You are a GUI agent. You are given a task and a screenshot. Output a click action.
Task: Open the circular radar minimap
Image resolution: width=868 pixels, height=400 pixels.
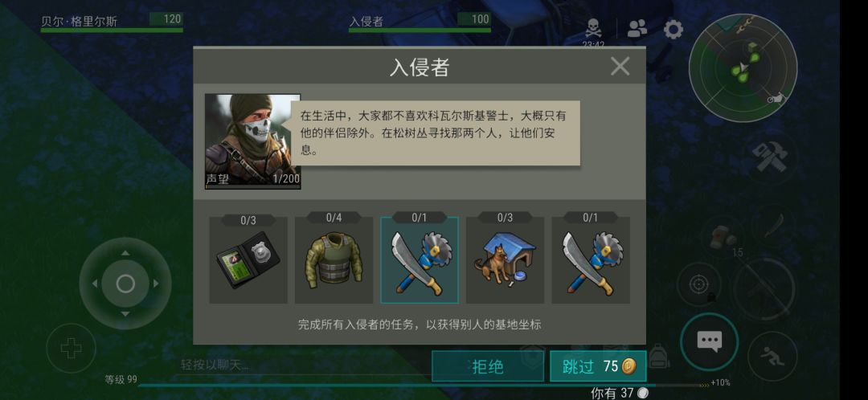click(743, 68)
